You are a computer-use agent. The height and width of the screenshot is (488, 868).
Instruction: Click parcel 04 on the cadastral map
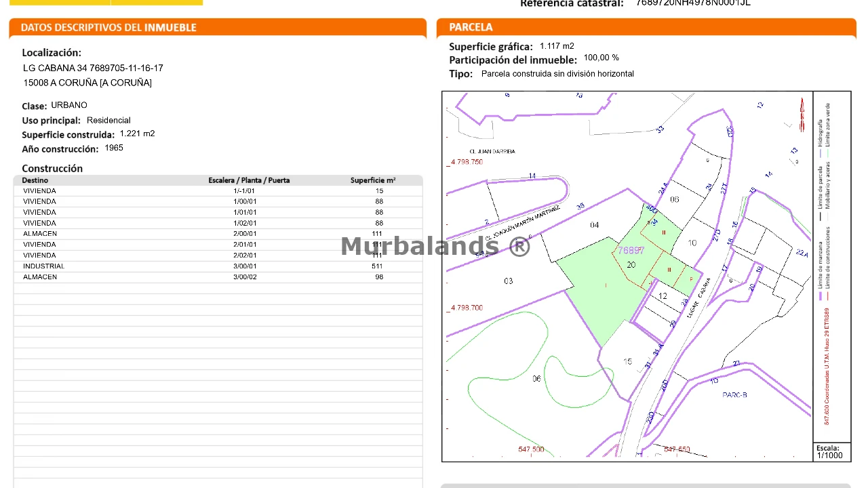point(594,225)
